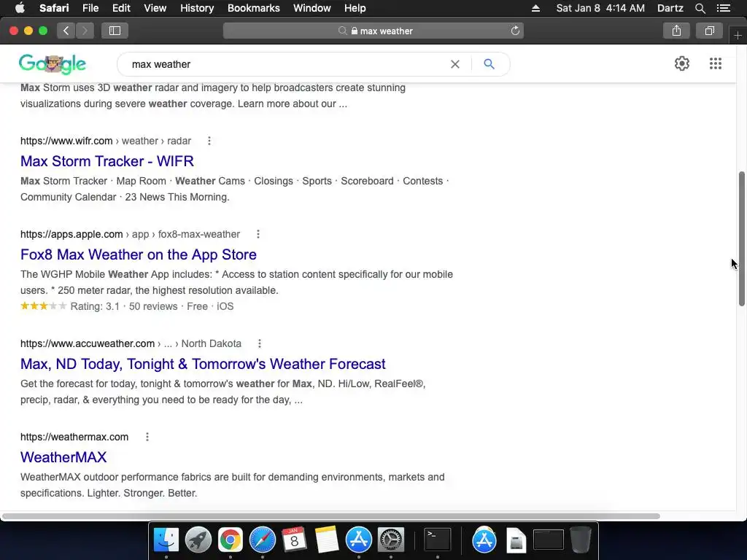This screenshot has width=747, height=560.
Task: Click the https://weathermax.com URL text
Action: 74,437
